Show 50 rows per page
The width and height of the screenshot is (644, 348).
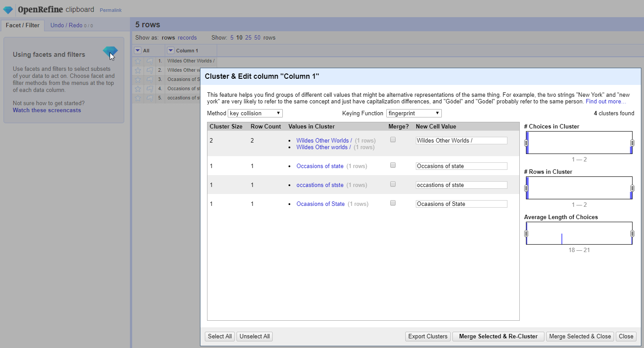tap(257, 37)
